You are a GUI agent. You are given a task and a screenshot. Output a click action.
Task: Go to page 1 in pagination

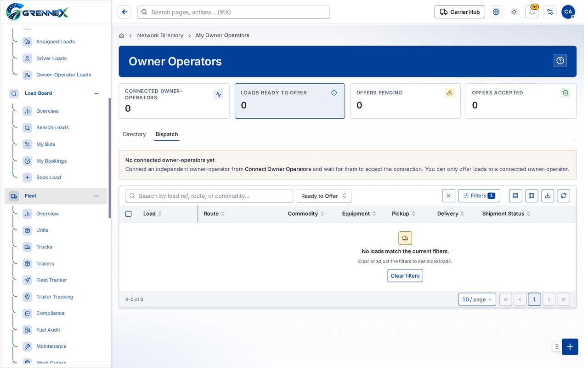point(534,299)
